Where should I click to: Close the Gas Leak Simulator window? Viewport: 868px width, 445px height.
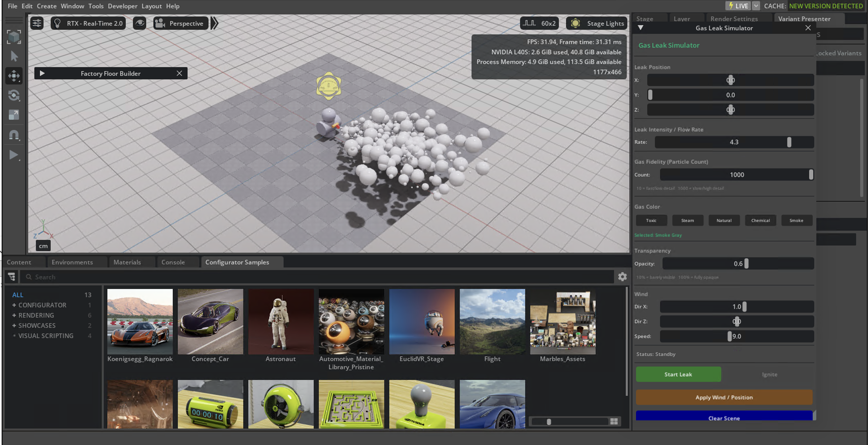(808, 28)
